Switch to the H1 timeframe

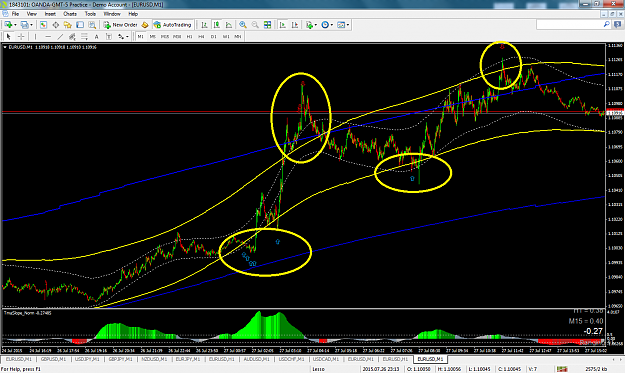[189, 37]
